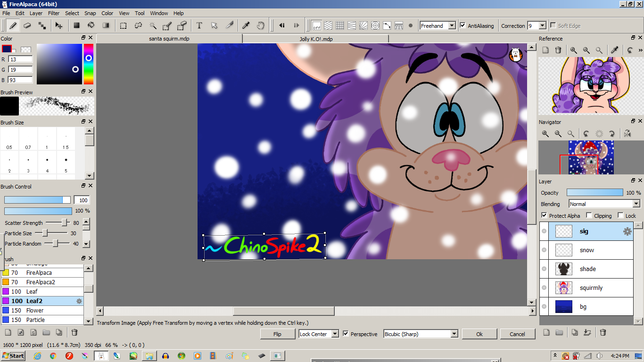Viewport: 644px width, 362px height.
Task: Uncheck the AntiAliasing checkbox
Action: pos(462,25)
